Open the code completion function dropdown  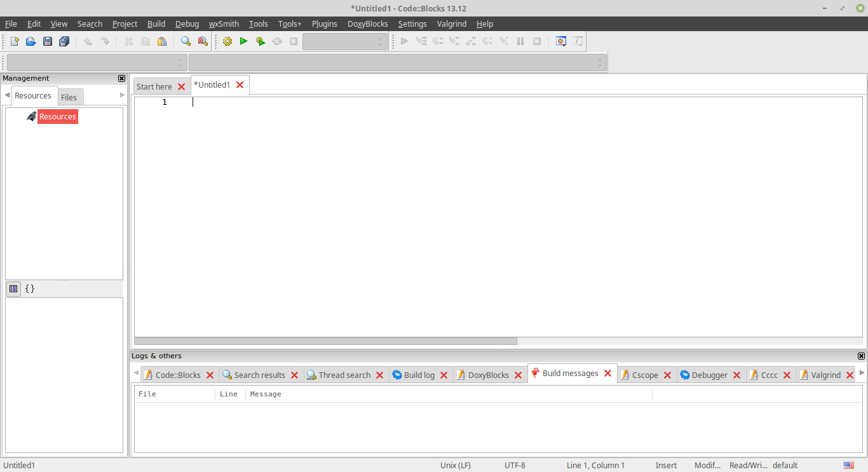click(x=397, y=63)
